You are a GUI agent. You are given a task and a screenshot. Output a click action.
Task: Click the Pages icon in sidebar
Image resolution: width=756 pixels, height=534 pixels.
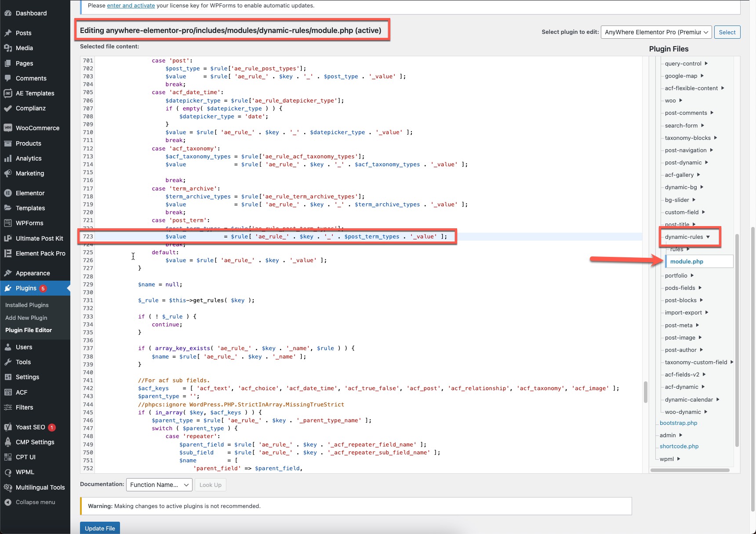coord(8,63)
